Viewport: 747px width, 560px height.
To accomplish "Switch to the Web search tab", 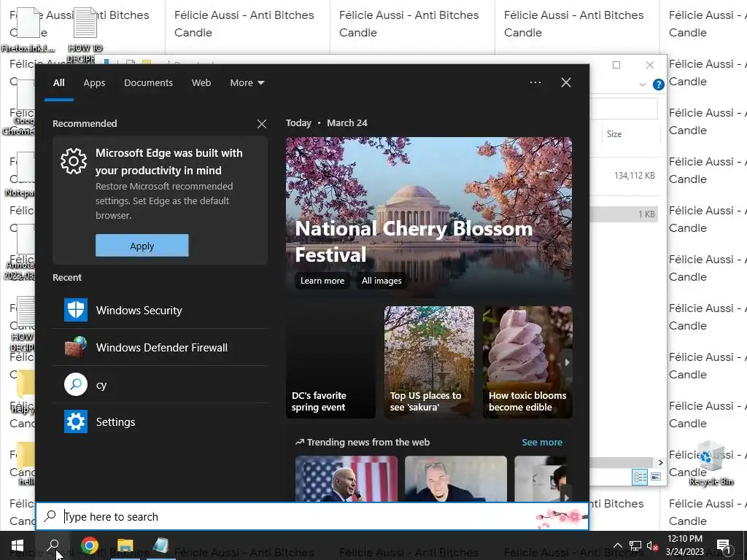I will (x=201, y=83).
